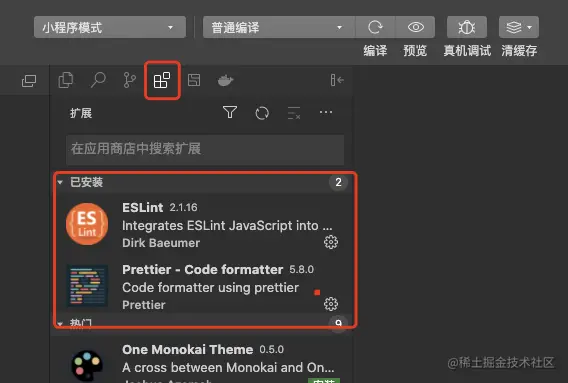Click the 编译 label

click(375, 51)
